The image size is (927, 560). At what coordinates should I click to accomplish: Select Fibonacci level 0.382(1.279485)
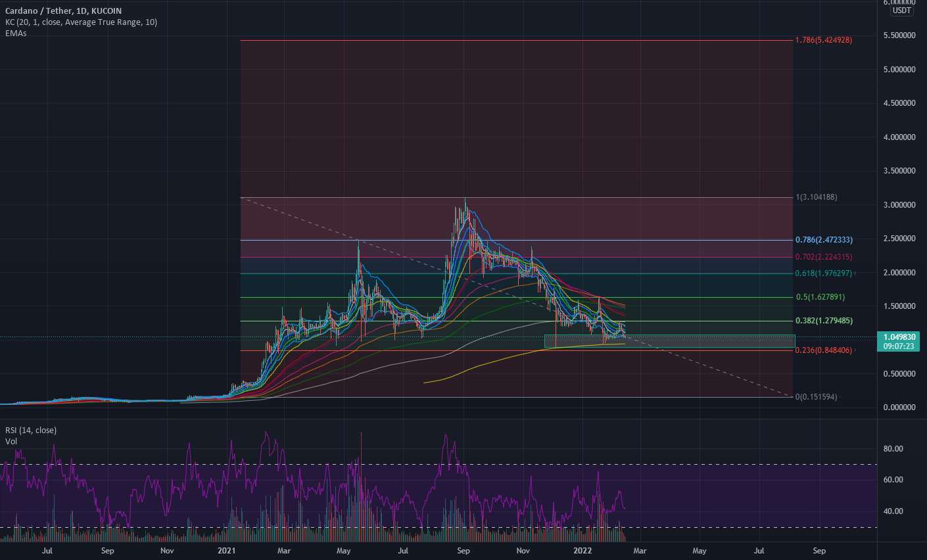[823, 321]
